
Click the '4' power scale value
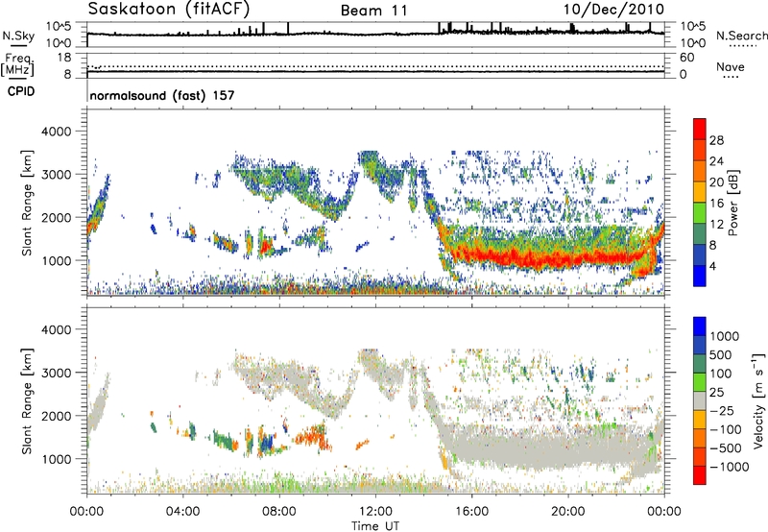[x=712, y=266]
